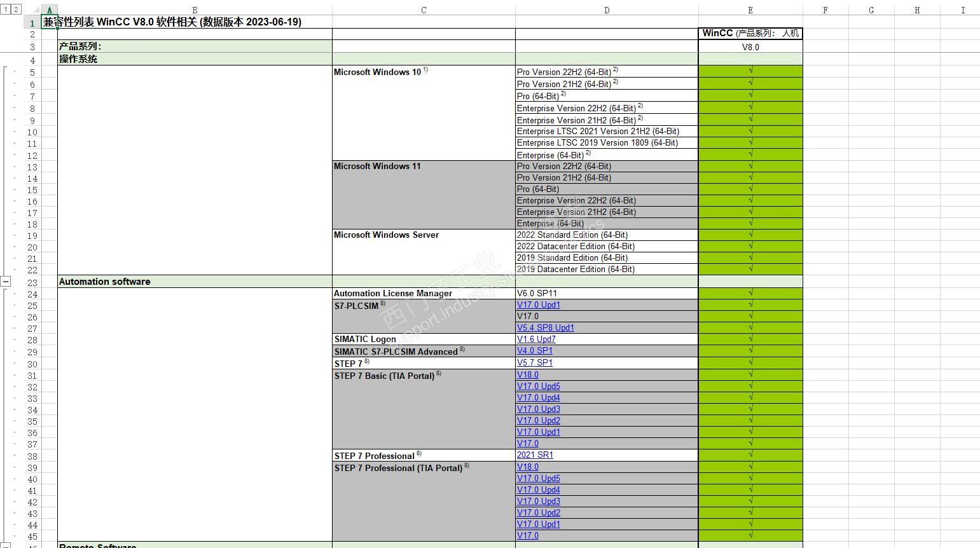The height and width of the screenshot is (548, 980).
Task: Open the V17.0 Upd3 link in row 34
Action: point(539,409)
